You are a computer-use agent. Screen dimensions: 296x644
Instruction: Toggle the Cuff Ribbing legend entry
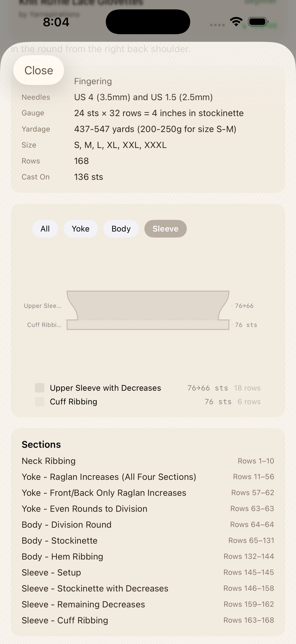coord(74,401)
